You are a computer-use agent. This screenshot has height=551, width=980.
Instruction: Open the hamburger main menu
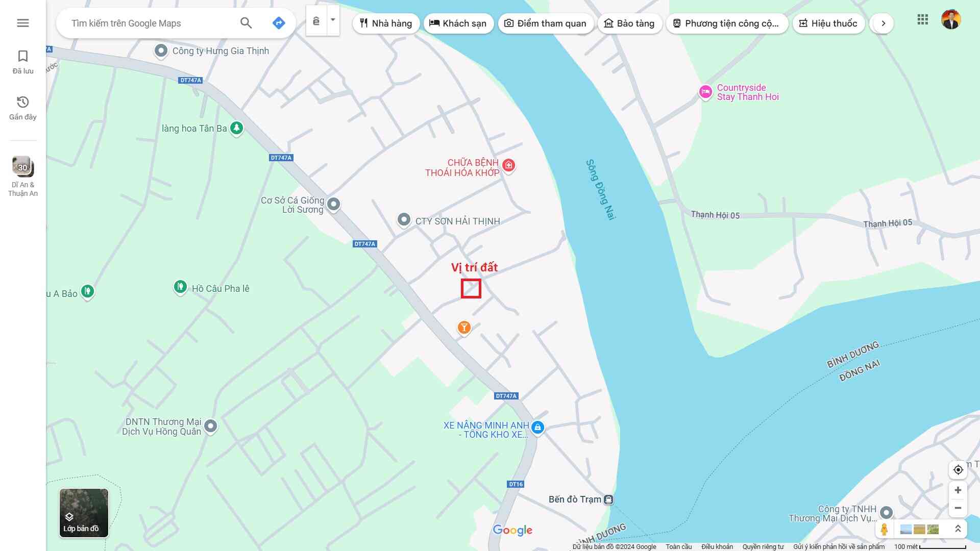[22, 23]
